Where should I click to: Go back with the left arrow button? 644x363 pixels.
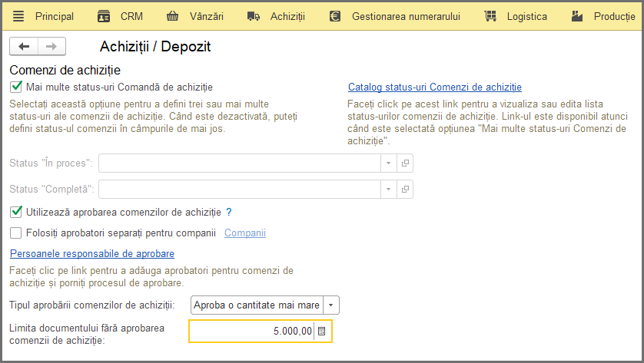tap(24, 46)
